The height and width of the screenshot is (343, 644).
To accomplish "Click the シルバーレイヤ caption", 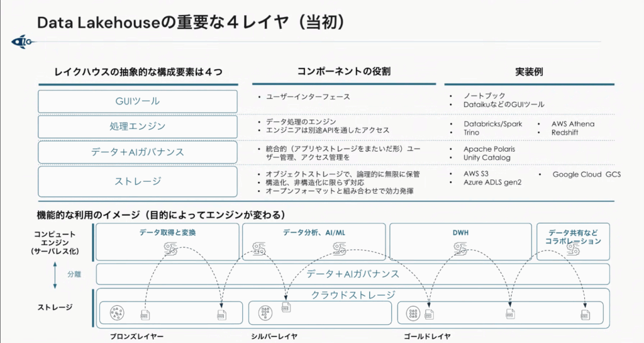I will click(274, 337).
